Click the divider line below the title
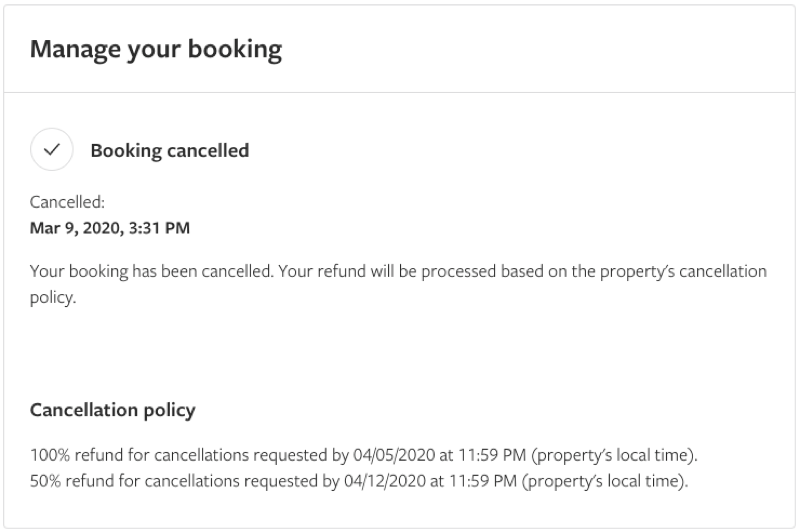800x532 pixels. pos(399,93)
